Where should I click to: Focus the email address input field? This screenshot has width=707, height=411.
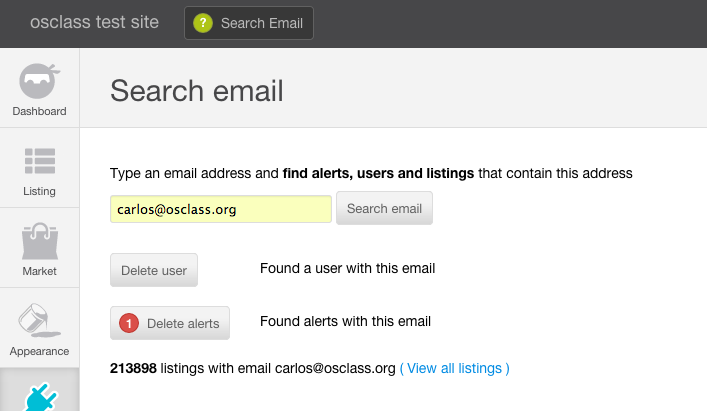point(220,209)
